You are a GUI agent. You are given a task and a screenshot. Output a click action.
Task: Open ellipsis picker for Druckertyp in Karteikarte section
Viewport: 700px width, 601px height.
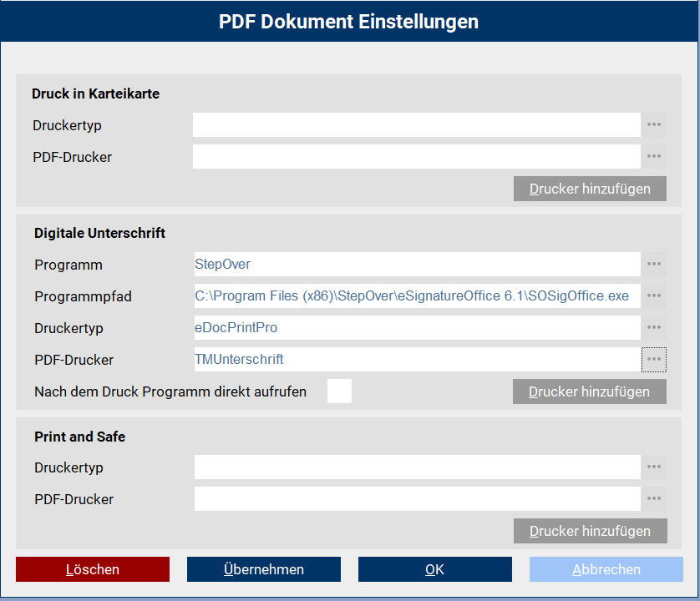click(653, 125)
